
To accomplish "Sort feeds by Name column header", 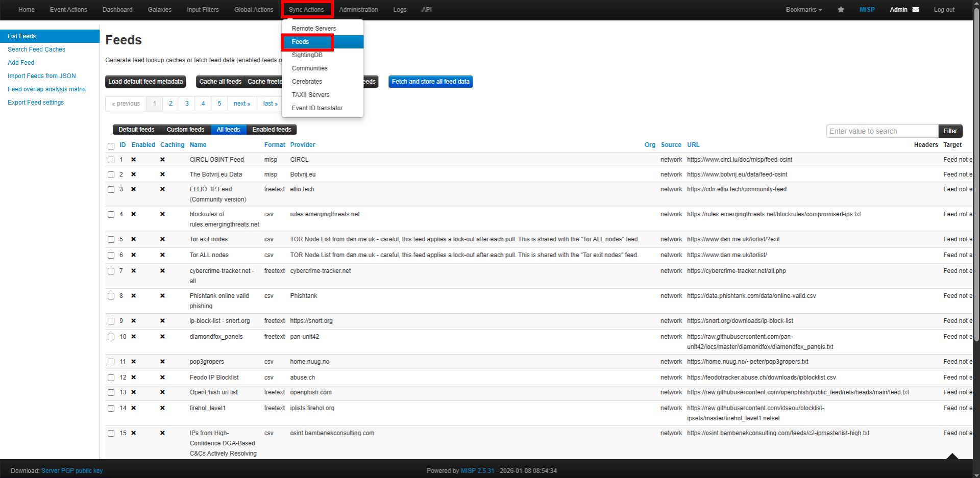I will click(198, 145).
